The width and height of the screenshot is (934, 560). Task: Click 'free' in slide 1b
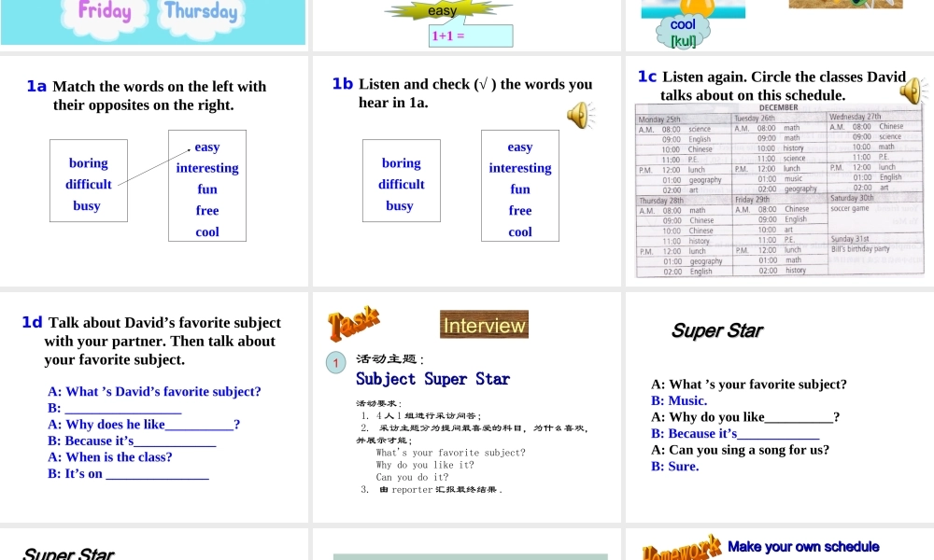520,210
